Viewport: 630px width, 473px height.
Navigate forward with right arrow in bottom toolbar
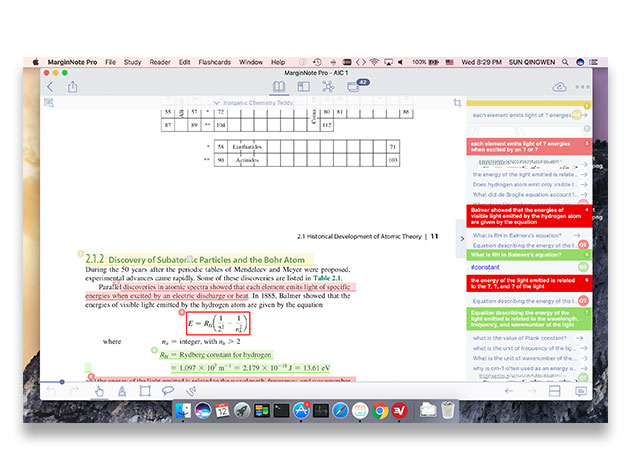[532, 391]
